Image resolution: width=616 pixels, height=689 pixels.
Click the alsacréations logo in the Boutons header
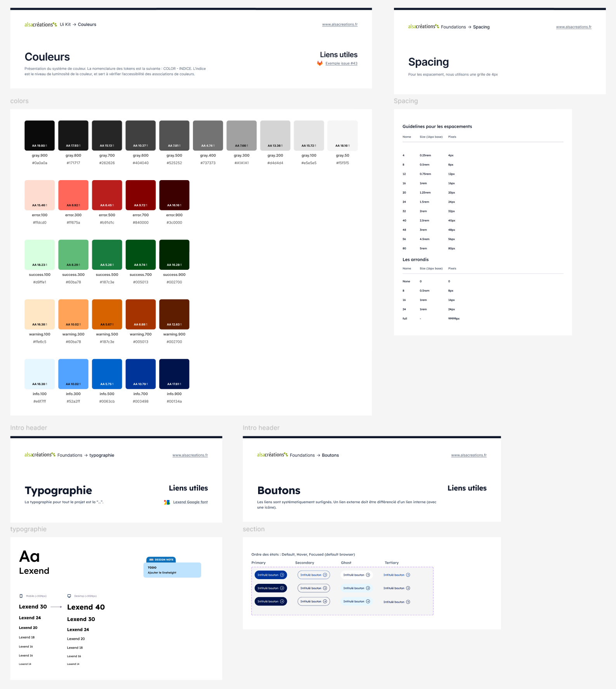tap(272, 455)
